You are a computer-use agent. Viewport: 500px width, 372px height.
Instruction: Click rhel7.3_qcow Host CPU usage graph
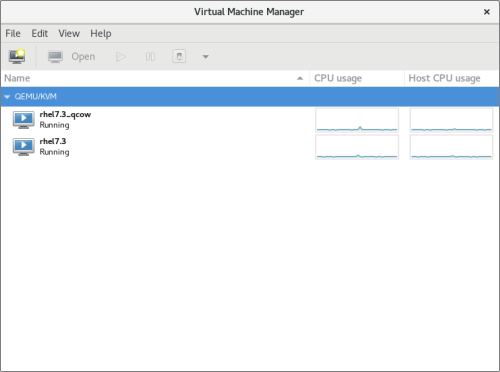click(451, 120)
